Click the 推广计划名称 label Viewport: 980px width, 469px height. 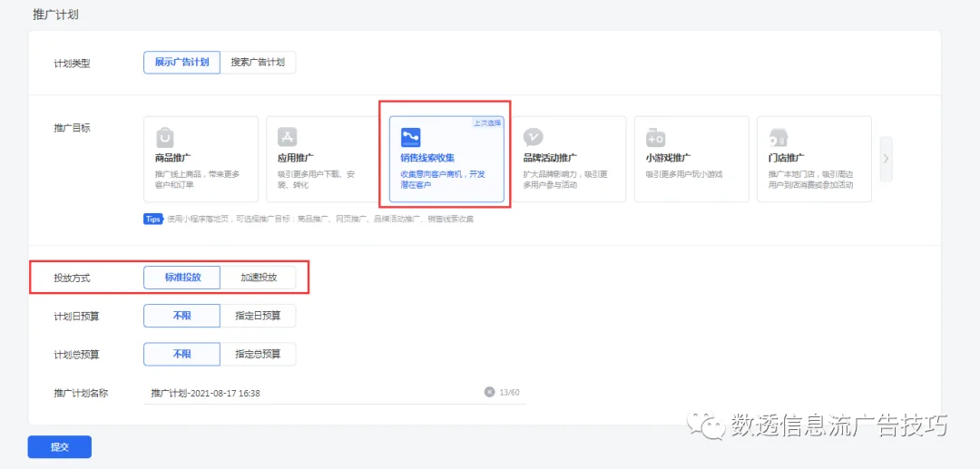pos(81,393)
